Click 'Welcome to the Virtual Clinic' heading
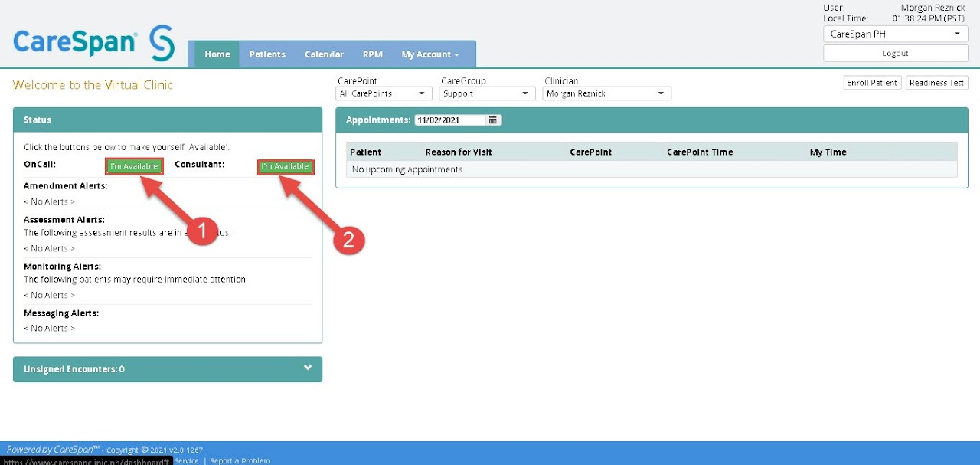Image resolution: width=980 pixels, height=465 pixels. [93, 84]
